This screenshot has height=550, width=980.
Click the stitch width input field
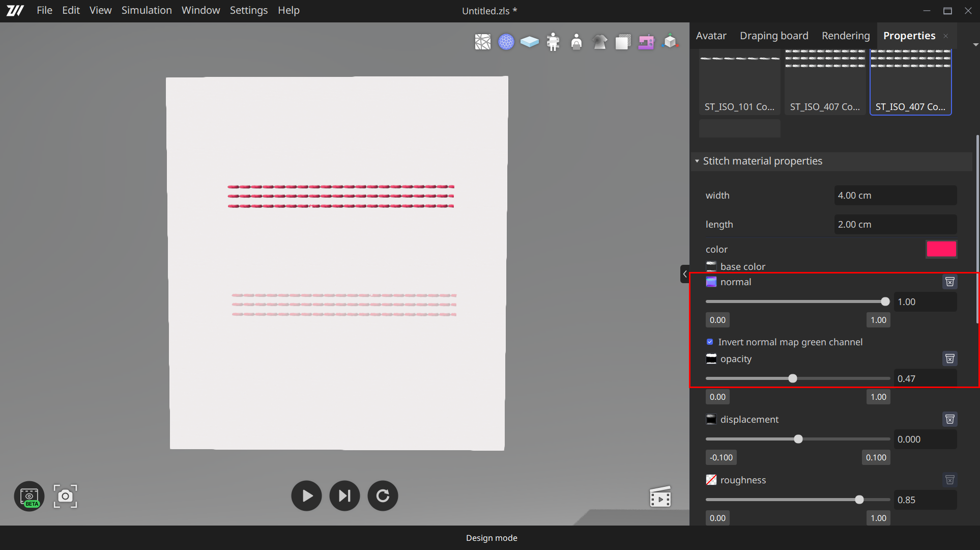[895, 196]
